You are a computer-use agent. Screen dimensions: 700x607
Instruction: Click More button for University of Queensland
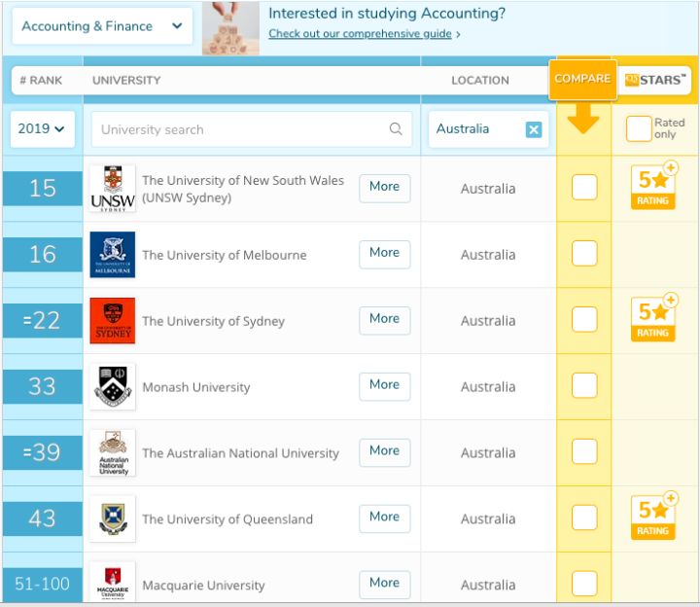pos(384,518)
